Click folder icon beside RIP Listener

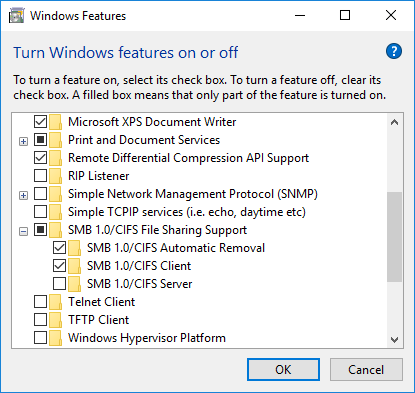click(55, 176)
